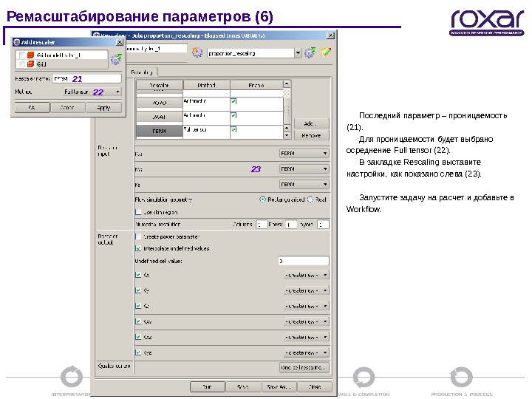Image resolution: width=532 pixels, height=399 pixels.
Task: Select the PERM rescaler row button
Action: click(159, 131)
